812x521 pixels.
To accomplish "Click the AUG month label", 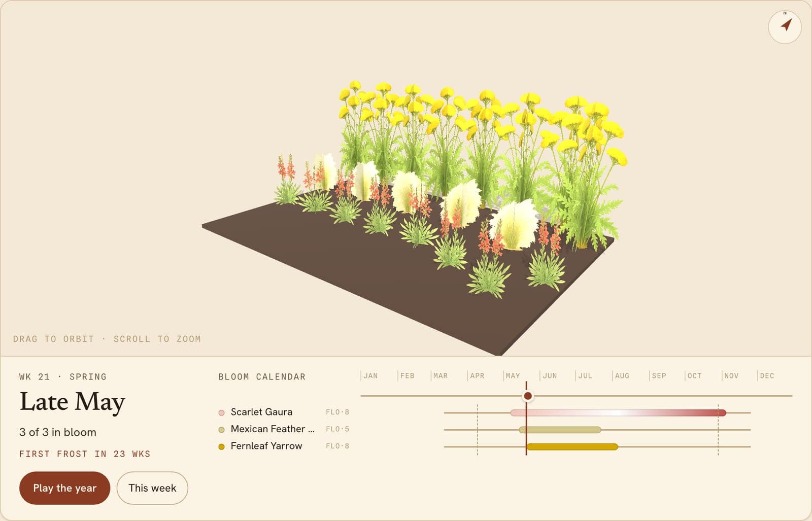I will pyautogui.click(x=622, y=376).
